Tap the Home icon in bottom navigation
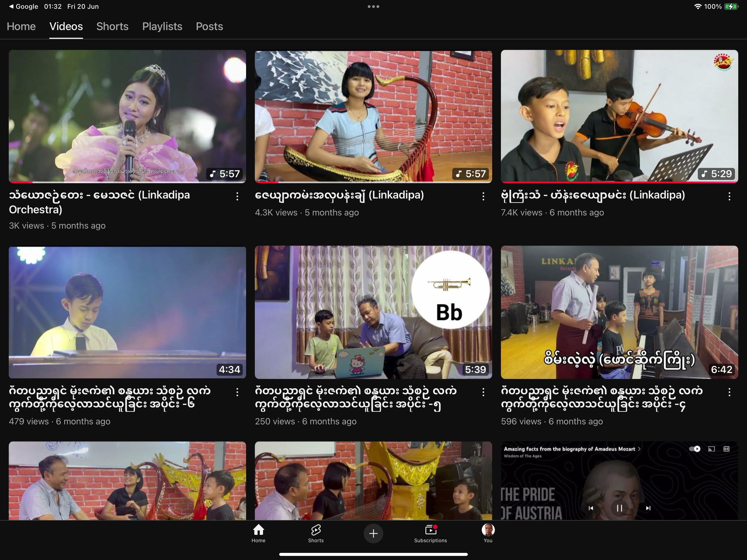 pyautogui.click(x=258, y=533)
